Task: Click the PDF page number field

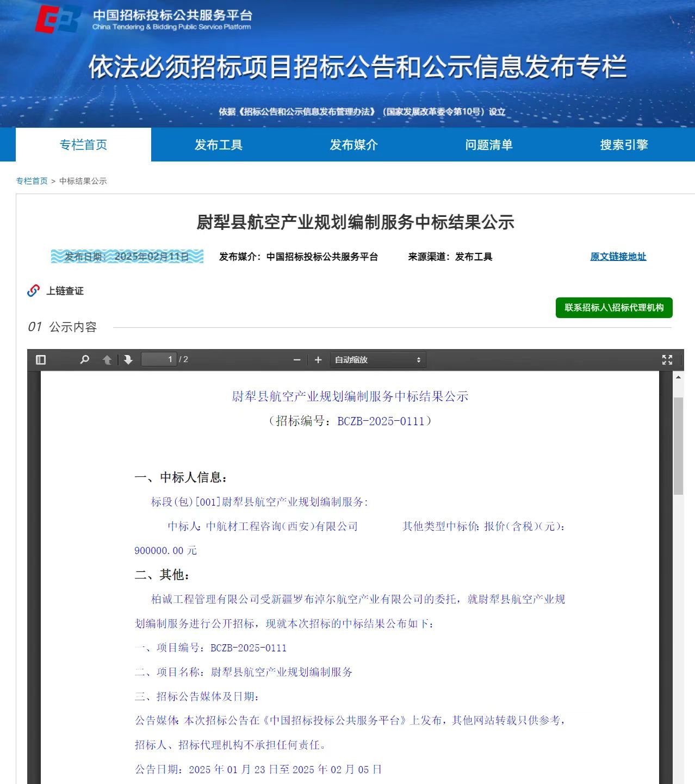Action: point(159,359)
